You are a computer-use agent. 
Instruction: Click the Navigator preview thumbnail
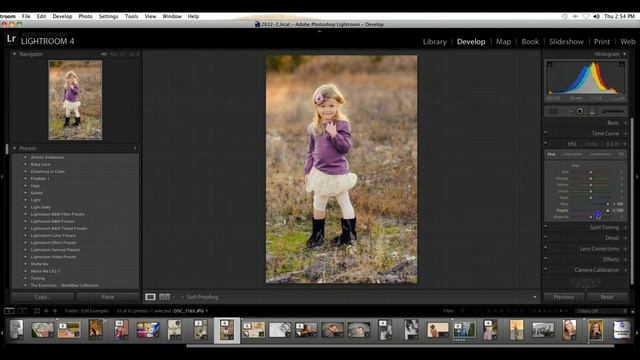[x=75, y=100]
